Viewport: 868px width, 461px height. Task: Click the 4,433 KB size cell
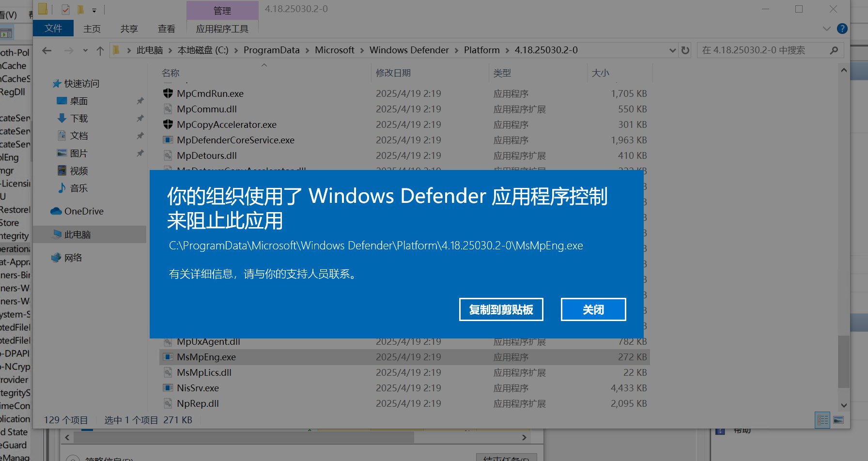pyautogui.click(x=629, y=388)
